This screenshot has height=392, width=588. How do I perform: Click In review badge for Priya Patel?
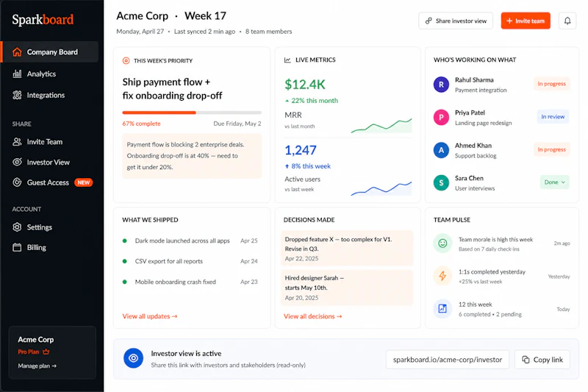click(x=553, y=117)
